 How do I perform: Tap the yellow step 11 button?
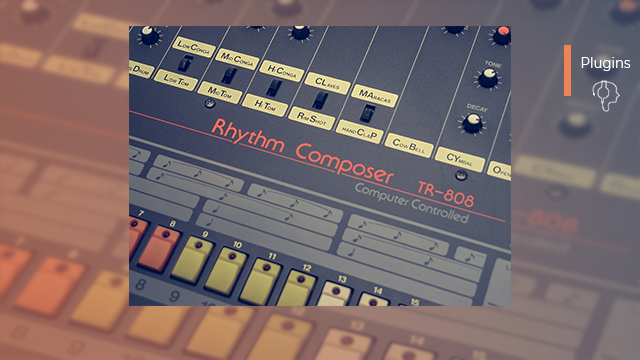point(261,282)
